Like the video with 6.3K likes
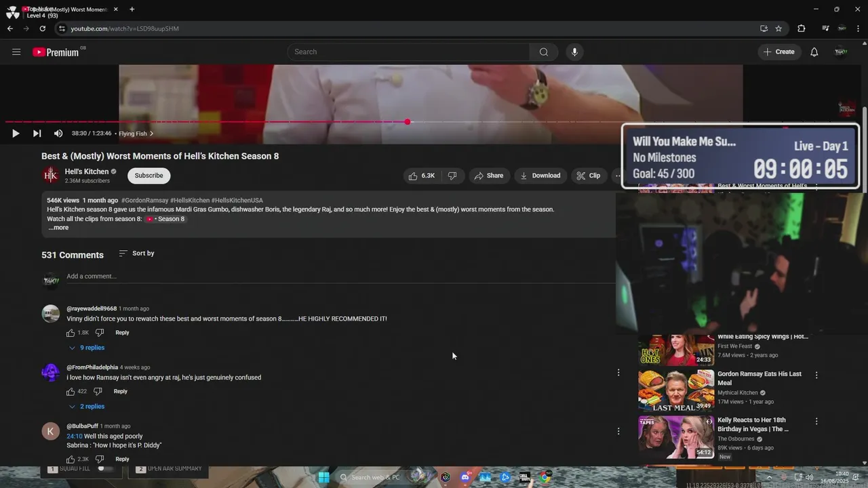The image size is (868, 488). (421, 176)
